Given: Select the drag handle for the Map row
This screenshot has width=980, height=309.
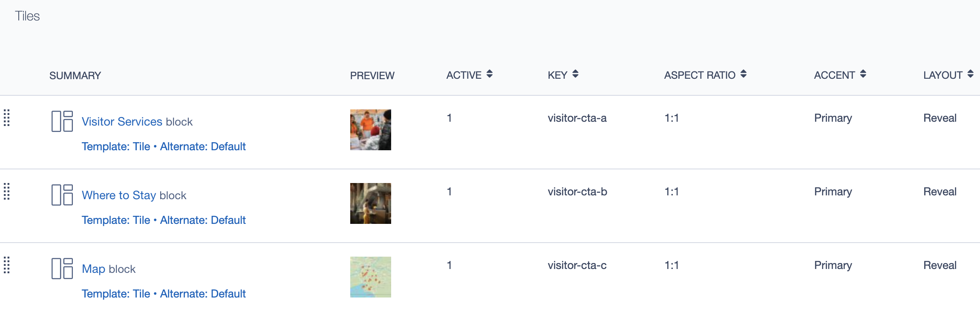Looking at the screenshot, I should click(x=7, y=265).
